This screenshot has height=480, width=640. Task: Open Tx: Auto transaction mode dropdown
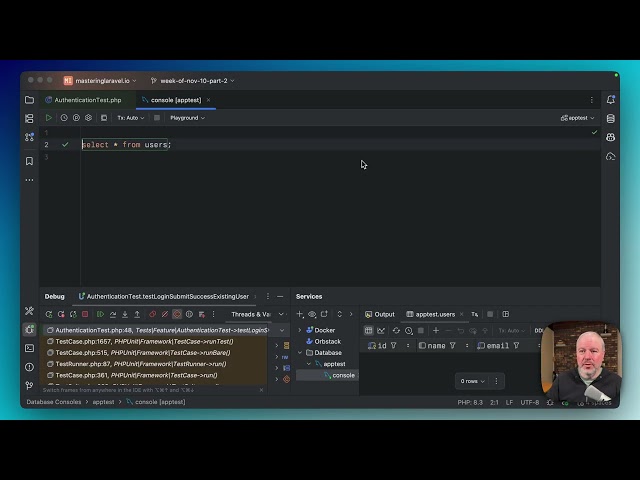(x=131, y=118)
